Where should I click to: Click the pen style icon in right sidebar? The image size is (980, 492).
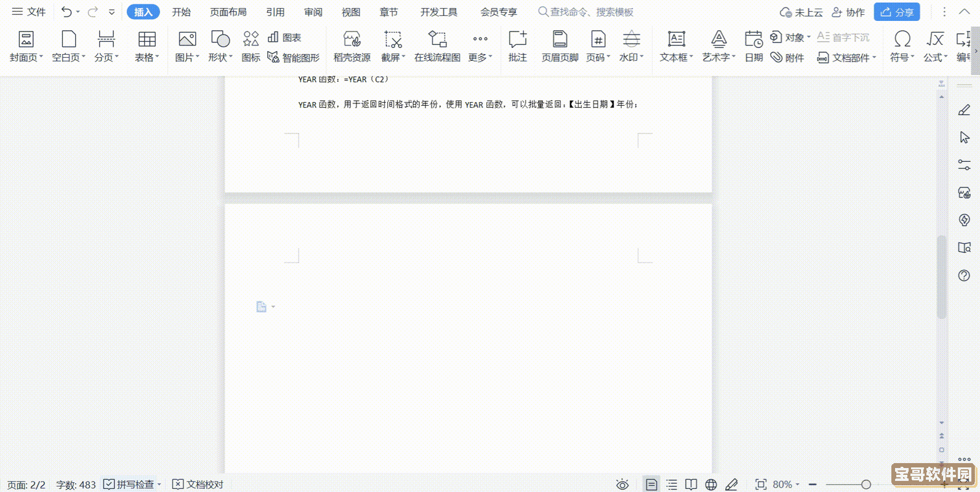[964, 110]
